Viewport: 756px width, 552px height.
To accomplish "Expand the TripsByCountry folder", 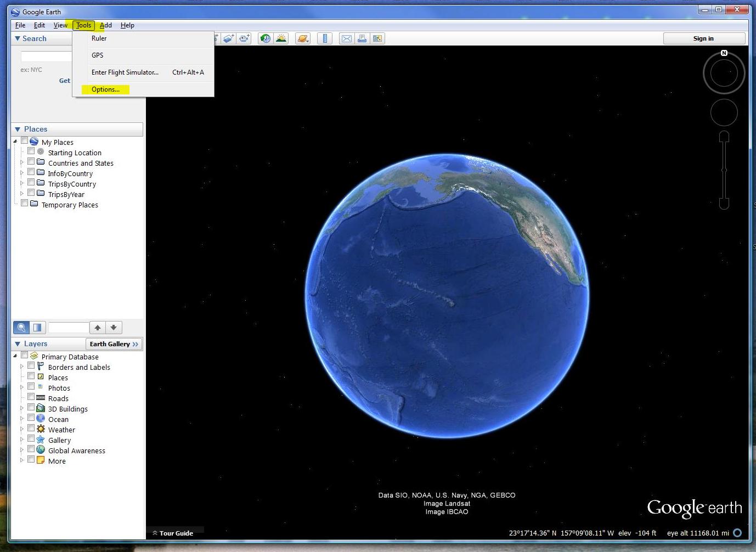I will pos(22,183).
